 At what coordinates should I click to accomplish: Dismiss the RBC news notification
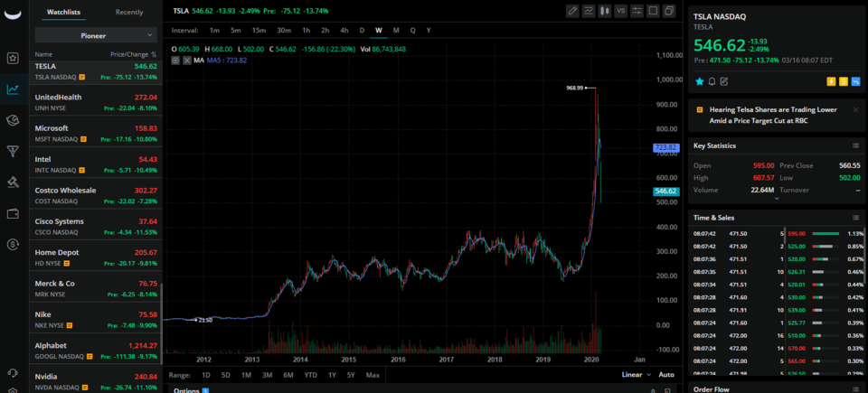pyautogui.click(x=855, y=109)
